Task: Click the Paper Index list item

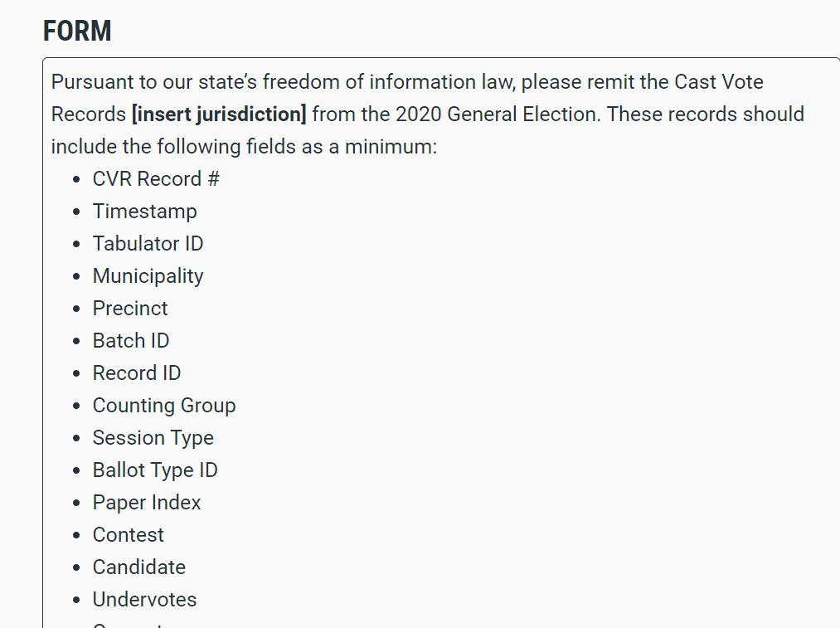Action: (x=147, y=503)
